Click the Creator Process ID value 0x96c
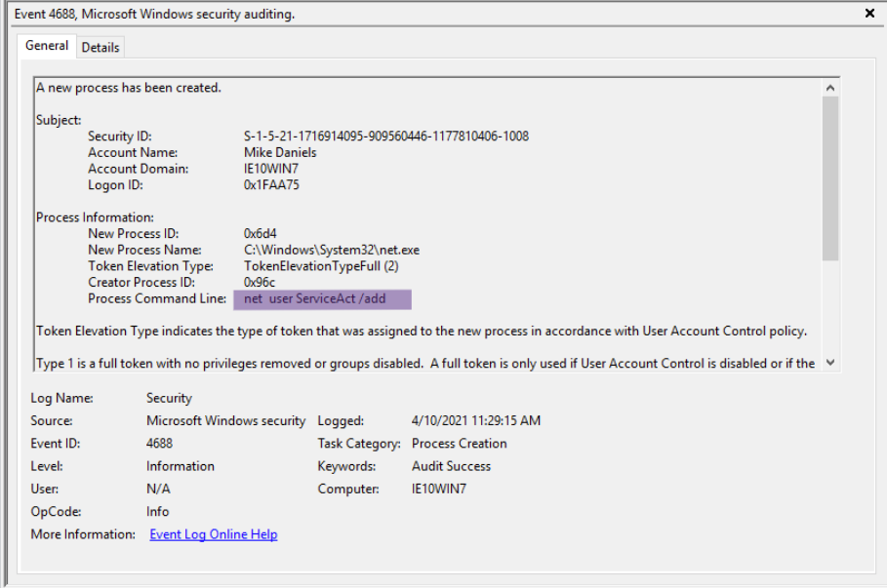 click(x=260, y=283)
